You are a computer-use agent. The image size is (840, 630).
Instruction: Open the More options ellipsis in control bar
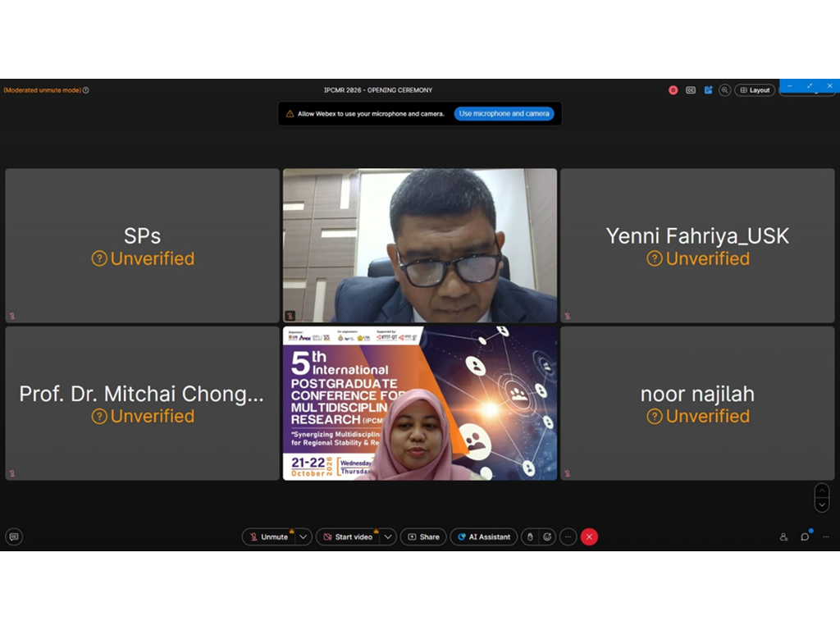click(x=568, y=536)
